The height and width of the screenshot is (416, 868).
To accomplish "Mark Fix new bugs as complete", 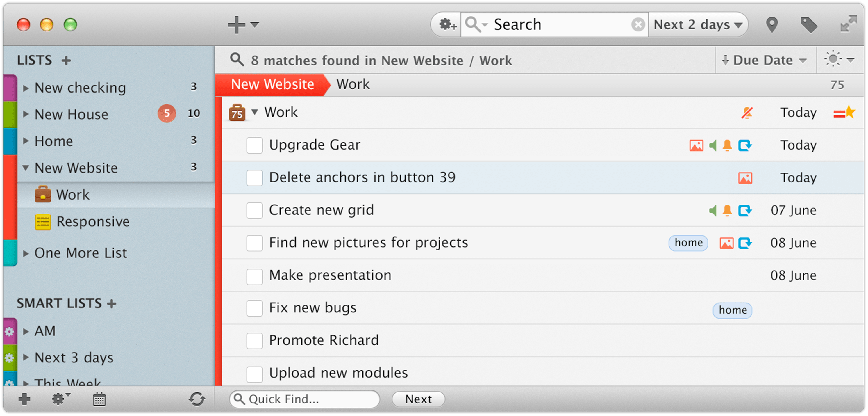I will pos(254,308).
